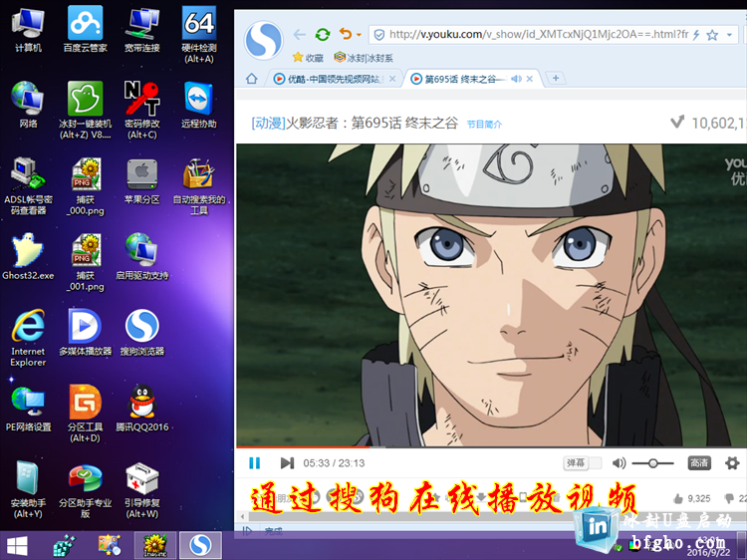The image size is (747, 560).
Task: Launch 硬件检测 (Alt+A) icon
Action: [x=199, y=35]
